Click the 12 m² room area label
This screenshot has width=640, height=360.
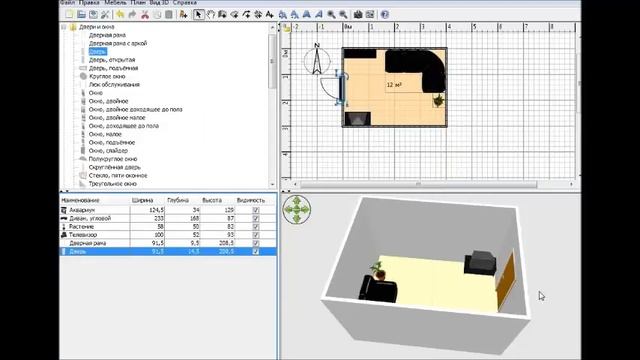394,85
